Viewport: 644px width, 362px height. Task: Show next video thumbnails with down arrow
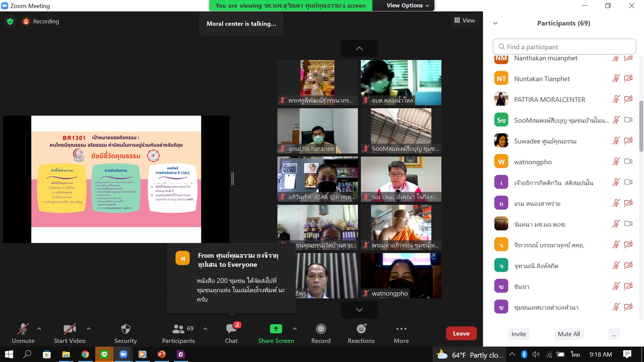(x=359, y=310)
